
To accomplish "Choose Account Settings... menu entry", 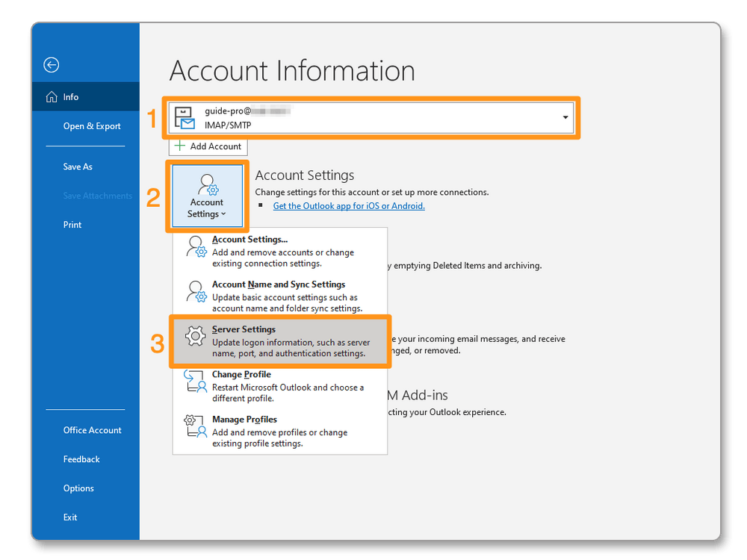I will pos(279,251).
